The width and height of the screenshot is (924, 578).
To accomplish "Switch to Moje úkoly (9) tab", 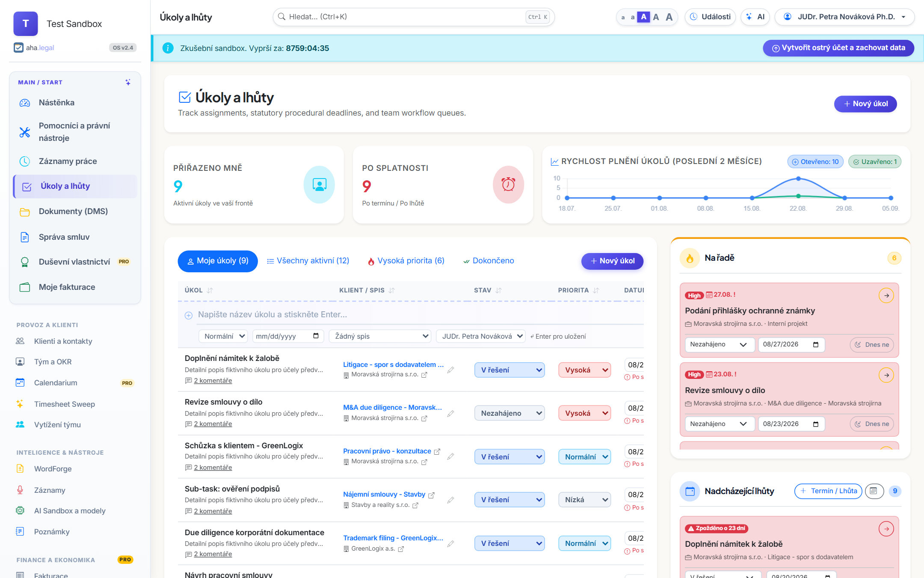I will (218, 261).
